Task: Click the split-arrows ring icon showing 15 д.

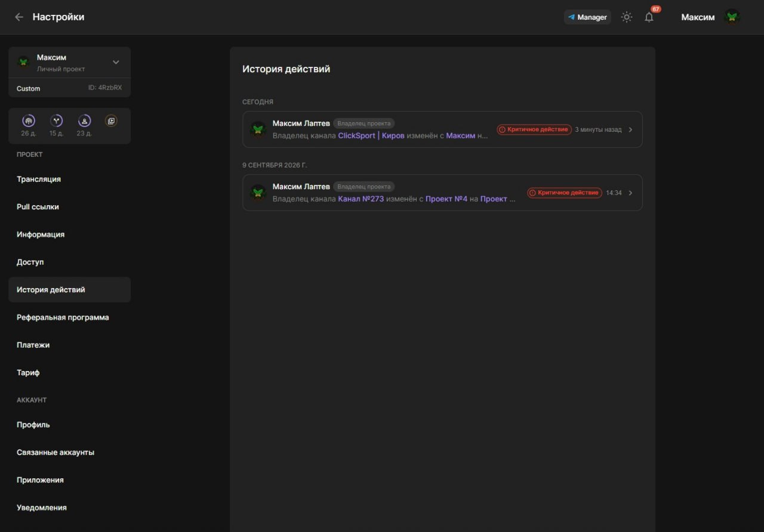Action: pyautogui.click(x=57, y=121)
